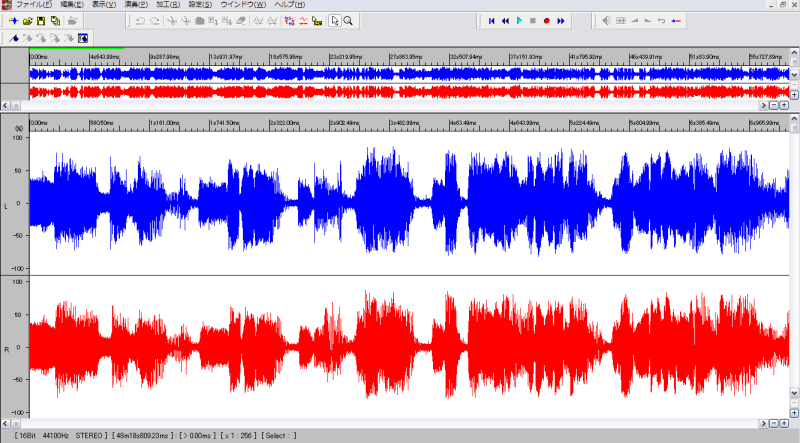Viewport: 800px width, 443px height.
Task: Open the ヘルプ (Help) menu
Action: pos(290,5)
